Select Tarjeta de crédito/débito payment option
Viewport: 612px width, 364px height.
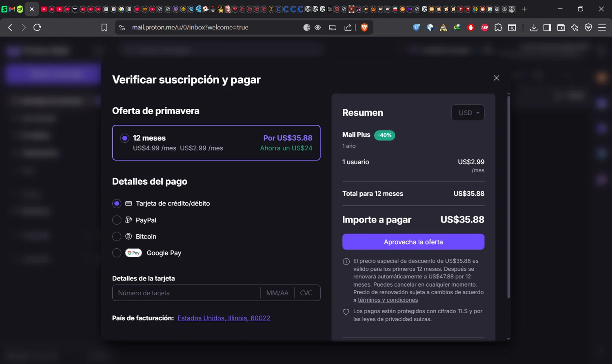point(117,203)
